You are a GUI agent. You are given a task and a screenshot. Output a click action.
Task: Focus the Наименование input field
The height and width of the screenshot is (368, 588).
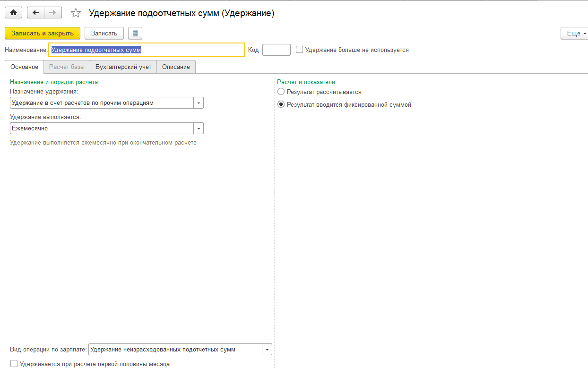click(147, 50)
